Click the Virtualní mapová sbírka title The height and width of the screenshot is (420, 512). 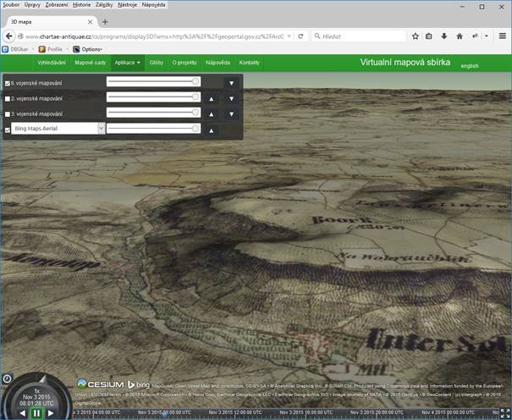coord(405,63)
